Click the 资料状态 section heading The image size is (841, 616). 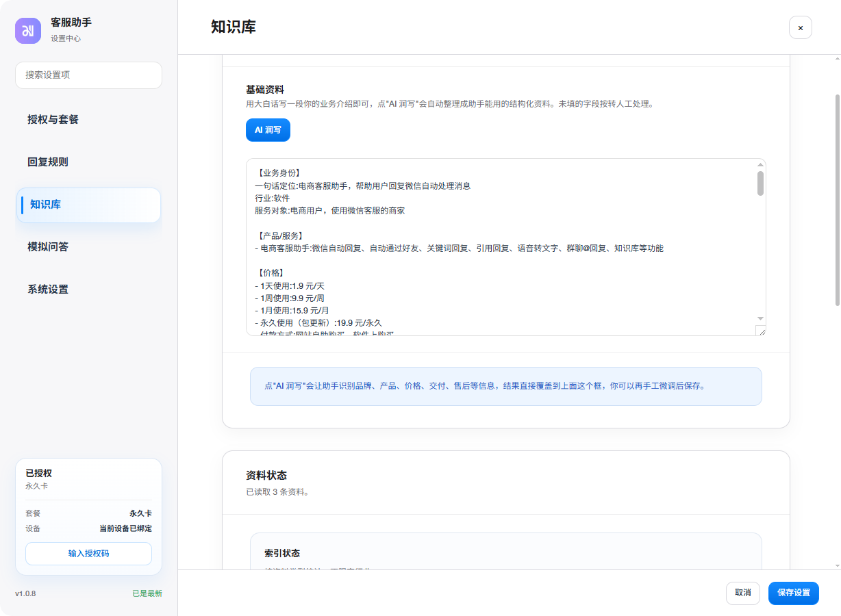pos(266,475)
